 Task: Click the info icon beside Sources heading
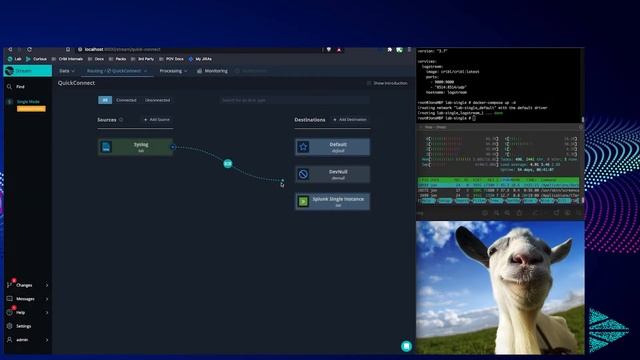click(121, 120)
